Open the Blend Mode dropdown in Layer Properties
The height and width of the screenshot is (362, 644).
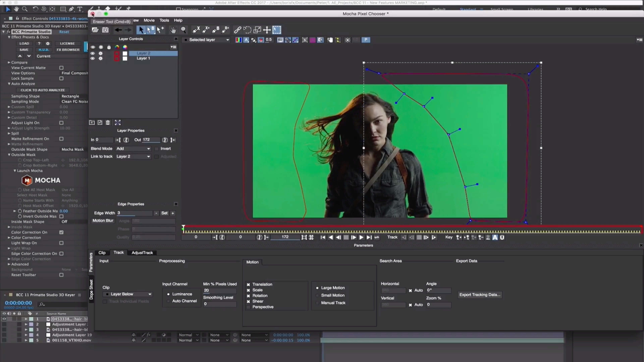132,148
